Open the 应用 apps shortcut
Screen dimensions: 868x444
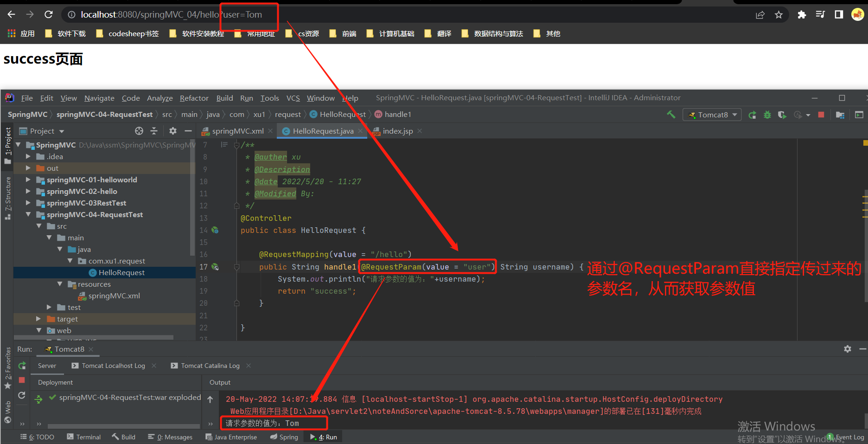point(21,33)
